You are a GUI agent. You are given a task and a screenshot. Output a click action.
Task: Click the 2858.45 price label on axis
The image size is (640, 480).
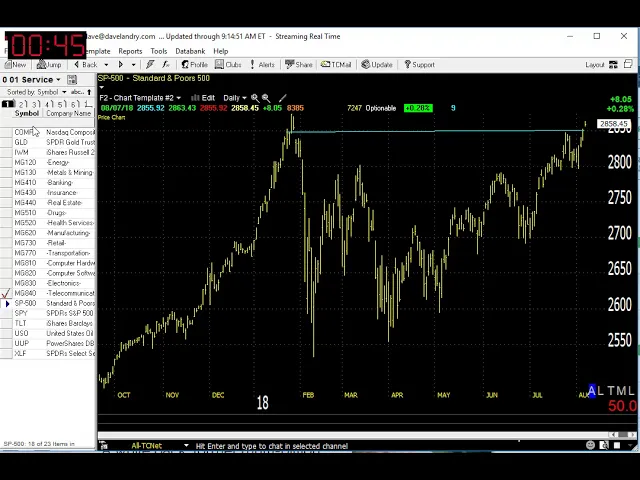[x=613, y=124]
